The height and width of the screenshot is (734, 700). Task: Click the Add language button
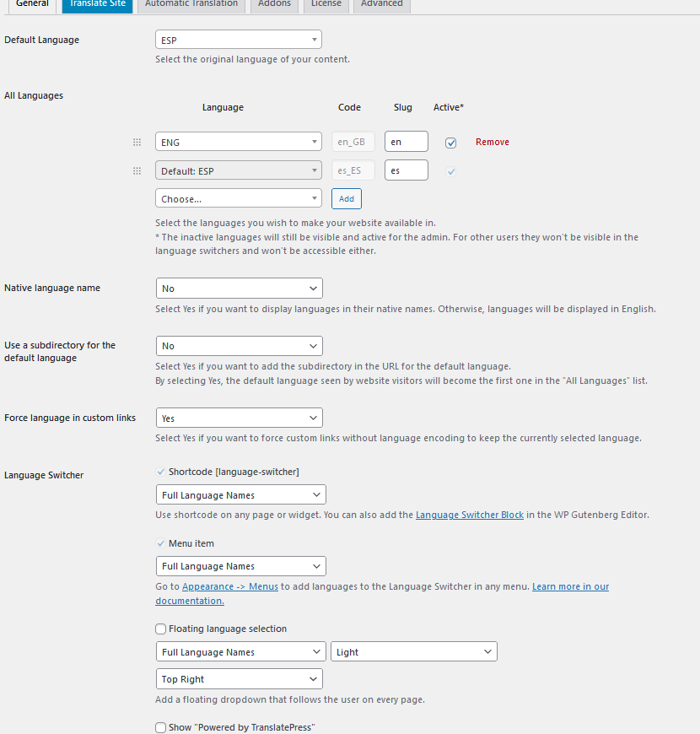click(x=347, y=198)
